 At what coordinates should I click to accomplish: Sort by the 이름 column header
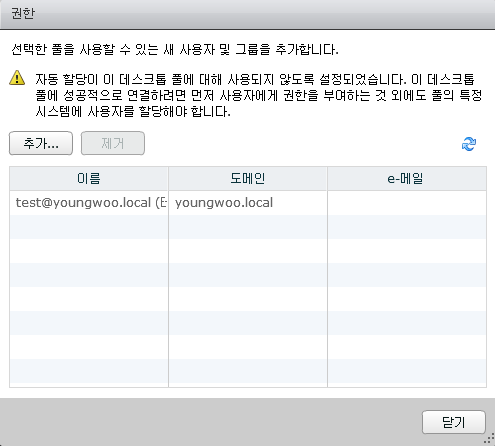point(89,179)
